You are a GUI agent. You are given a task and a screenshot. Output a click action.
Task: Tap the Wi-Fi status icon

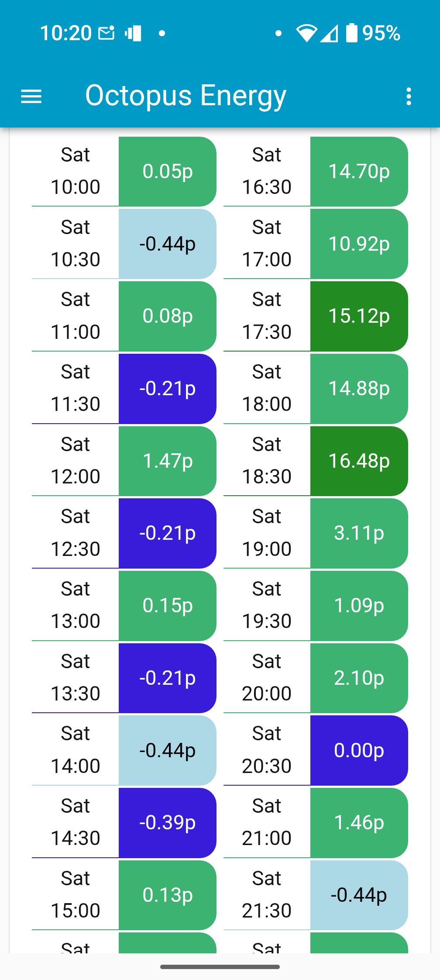pos(306,33)
